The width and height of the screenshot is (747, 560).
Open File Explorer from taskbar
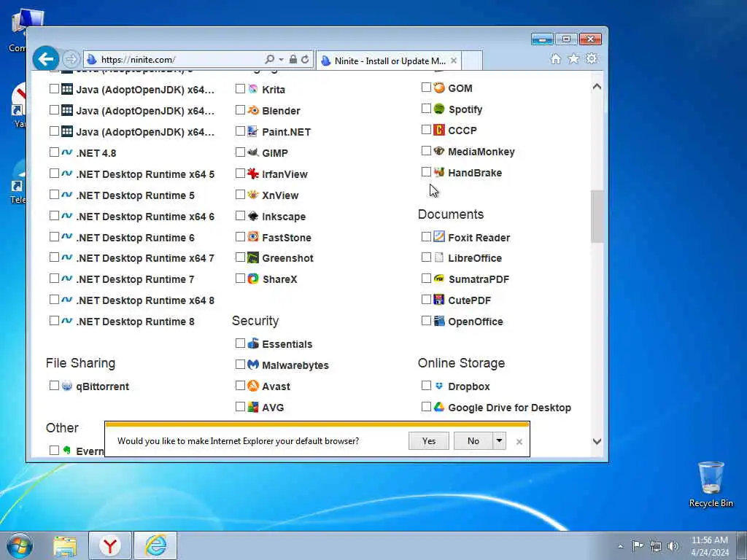(x=65, y=545)
